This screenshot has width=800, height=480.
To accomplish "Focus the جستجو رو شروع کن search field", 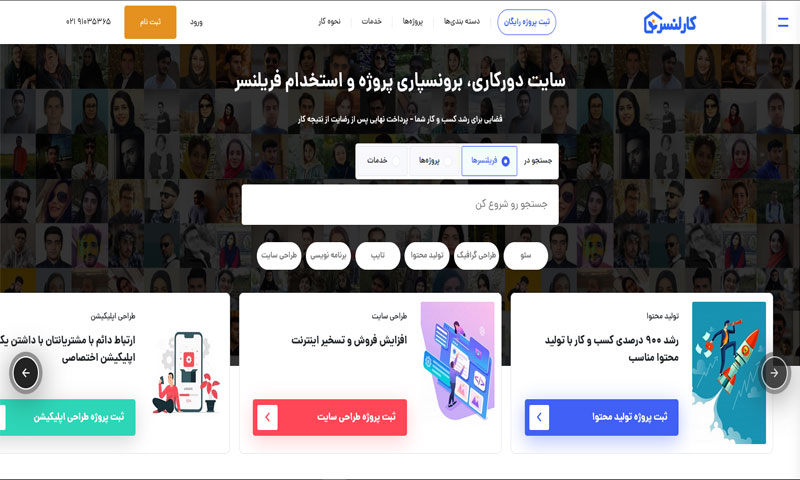I will [400, 205].
